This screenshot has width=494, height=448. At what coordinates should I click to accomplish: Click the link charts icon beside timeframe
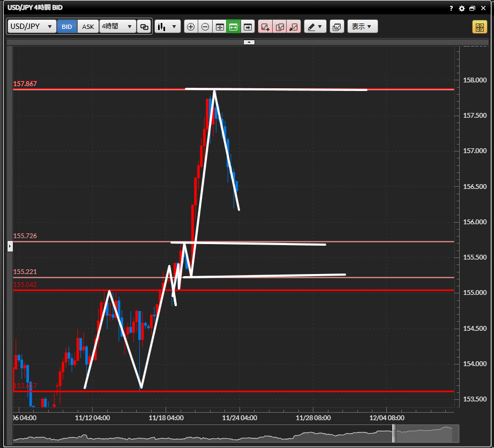click(x=144, y=27)
